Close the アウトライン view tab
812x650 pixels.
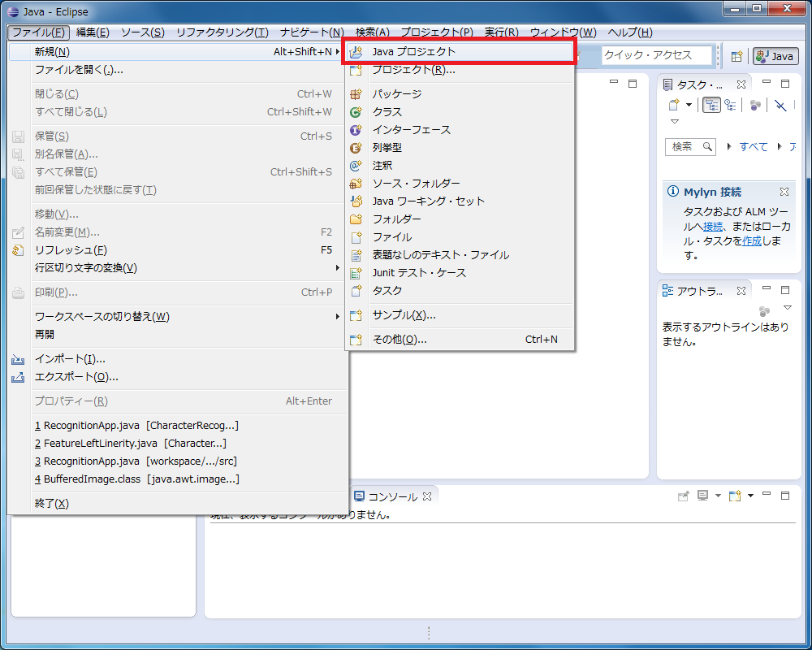[741, 292]
